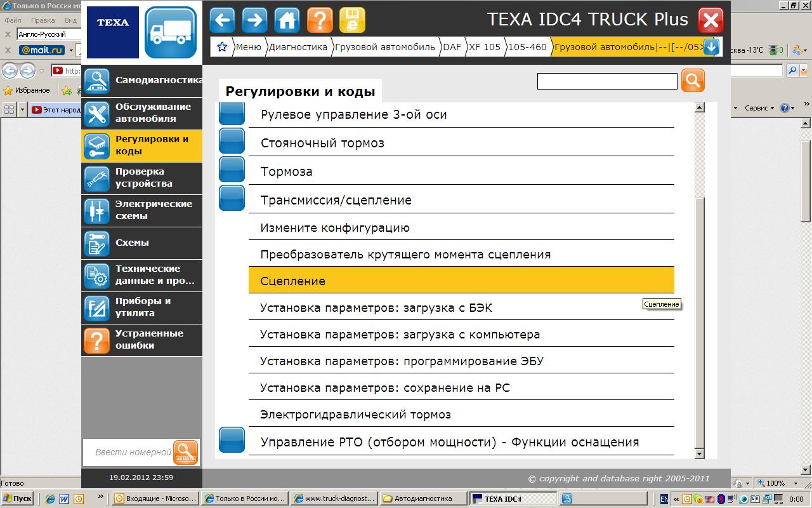Click list scrollbar up arrow

coord(700,108)
